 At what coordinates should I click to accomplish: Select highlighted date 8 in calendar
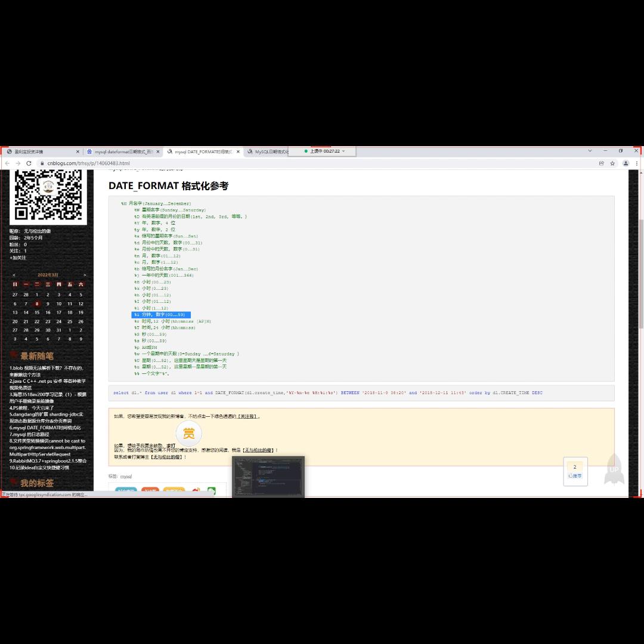[x=37, y=304]
